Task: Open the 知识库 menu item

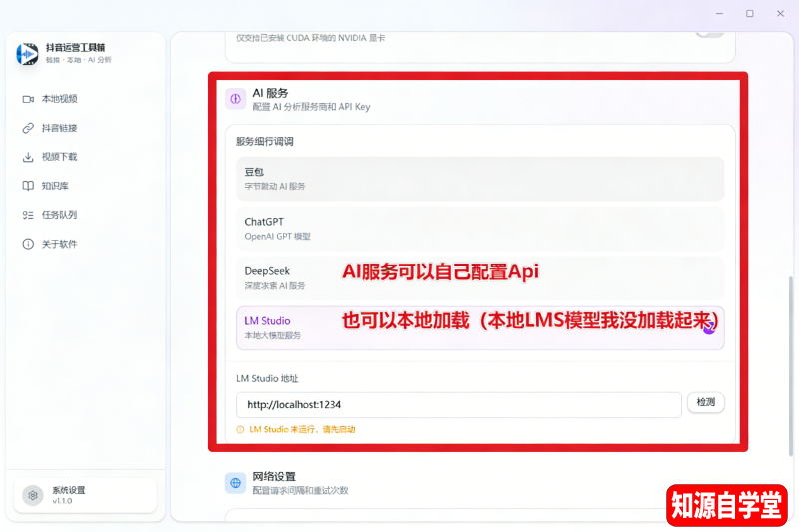Action: 55,186
